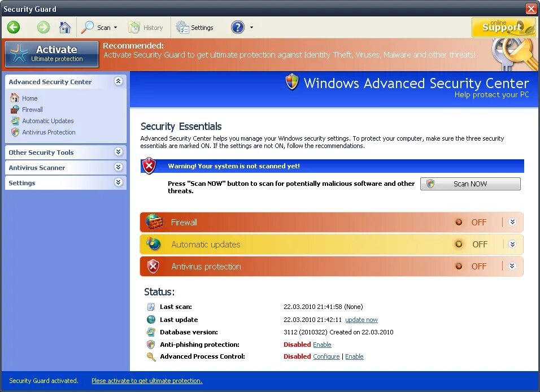540x392 pixels.
Task: Click the keys icon in the banner
Action: point(514,54)
